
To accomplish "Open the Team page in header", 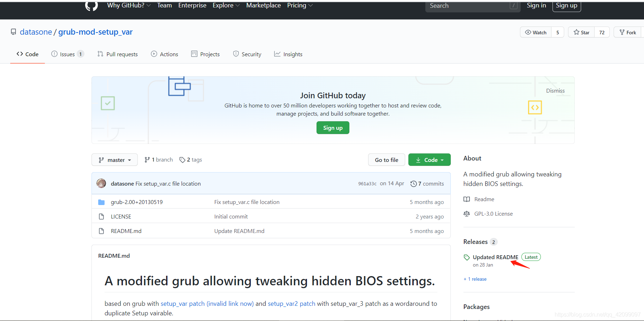I will [x=164, y=5].
